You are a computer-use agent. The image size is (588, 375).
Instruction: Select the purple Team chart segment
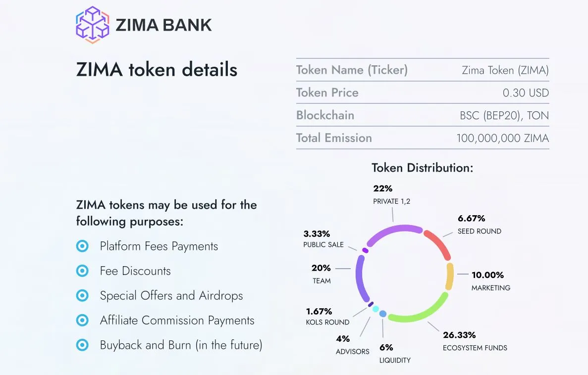361,280
